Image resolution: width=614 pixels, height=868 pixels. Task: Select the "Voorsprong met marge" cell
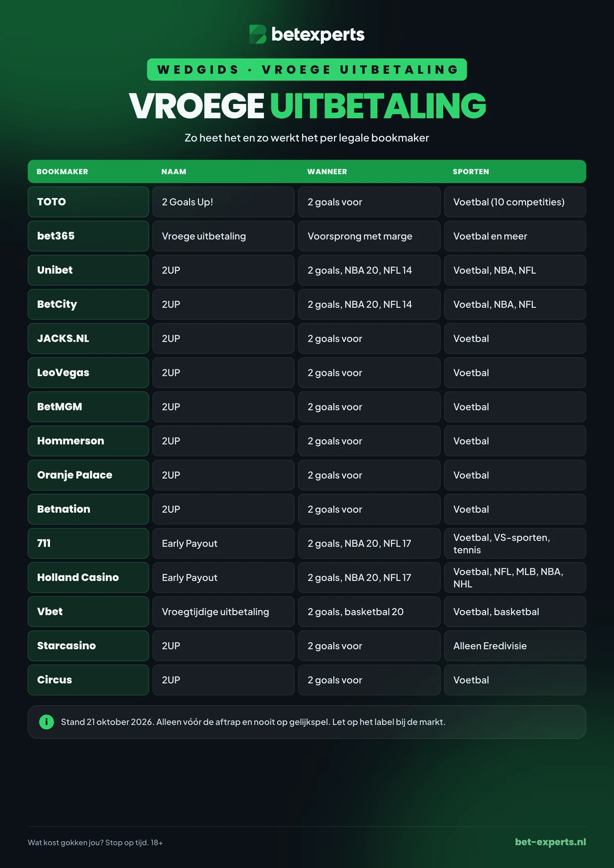(369, 236)
